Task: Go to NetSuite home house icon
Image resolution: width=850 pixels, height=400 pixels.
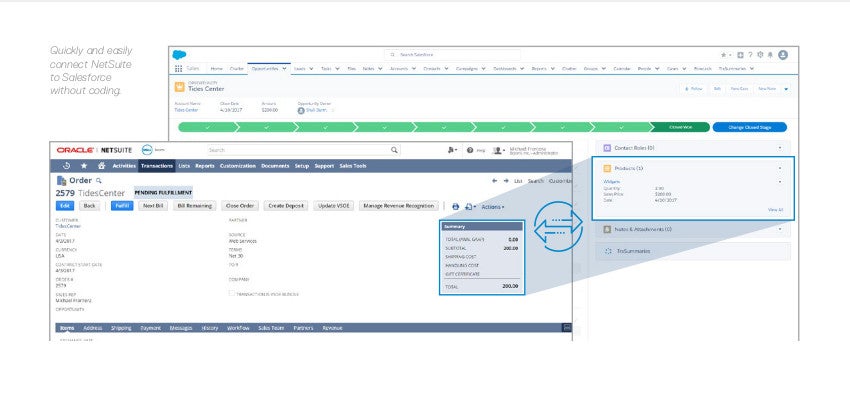Action: (x=101, y=166)
